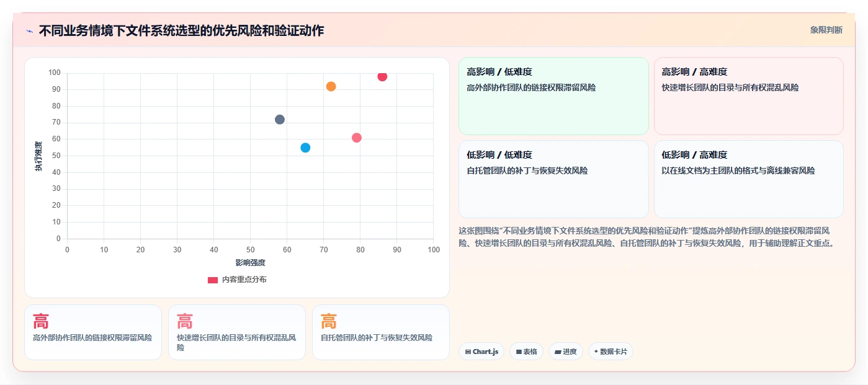
Task: Click the icon inside the Chart.js chip
Action: [468, 352]
